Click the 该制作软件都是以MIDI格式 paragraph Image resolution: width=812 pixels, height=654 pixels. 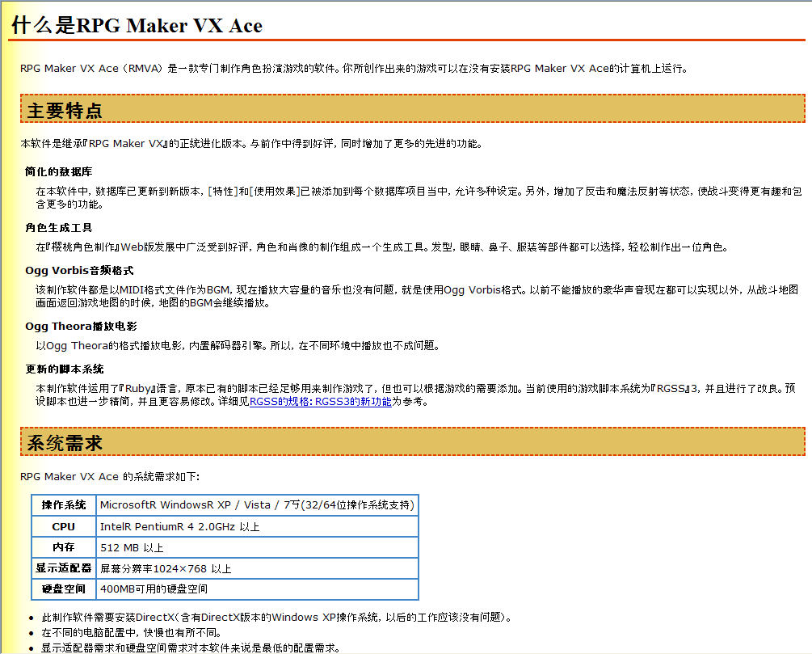tap(417, 296)
